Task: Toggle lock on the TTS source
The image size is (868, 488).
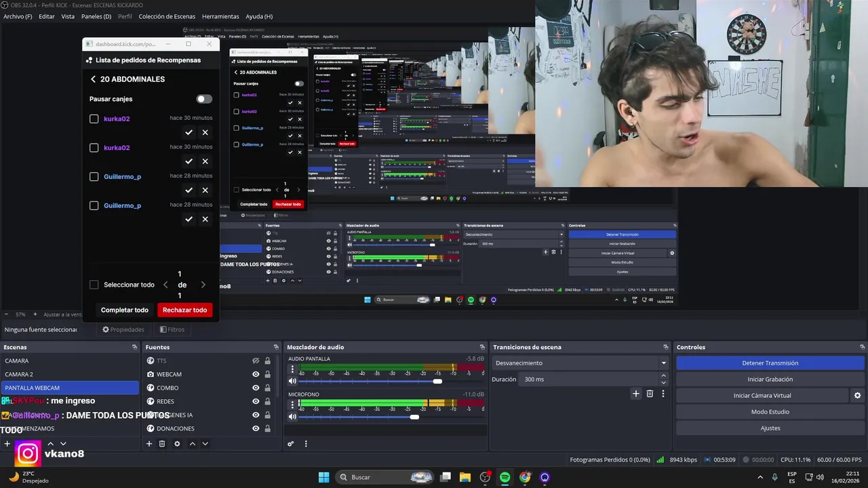Action: 267,361
